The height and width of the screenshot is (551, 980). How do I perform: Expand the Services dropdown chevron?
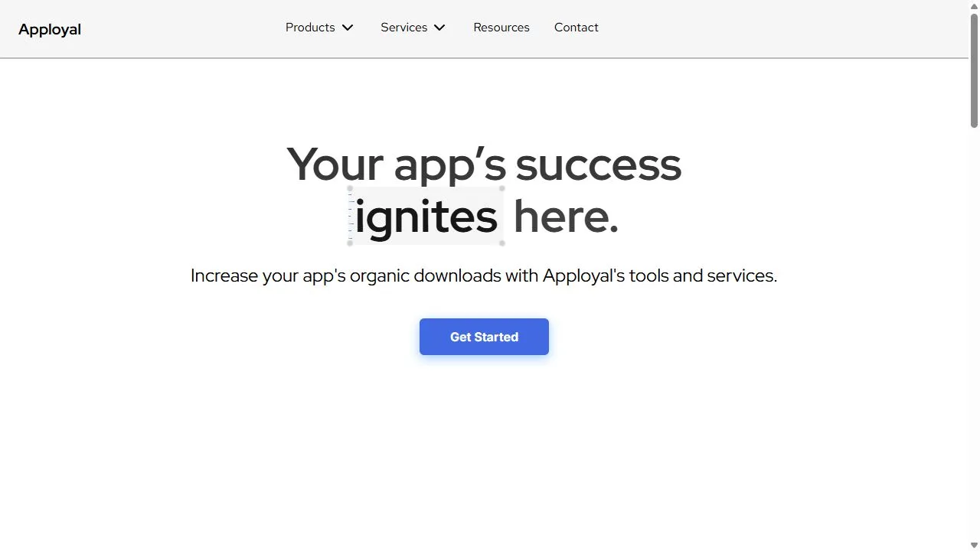pyautogui.click(x=439, y=28)
